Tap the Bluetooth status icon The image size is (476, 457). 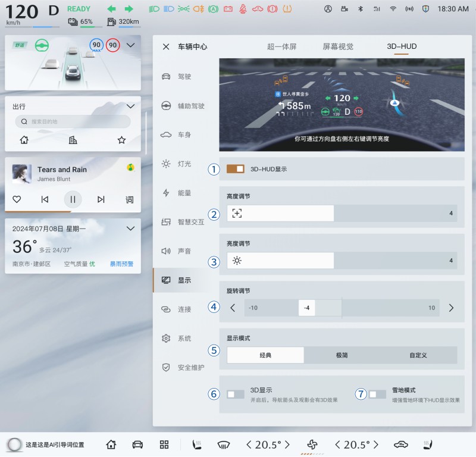pos(361,9)
